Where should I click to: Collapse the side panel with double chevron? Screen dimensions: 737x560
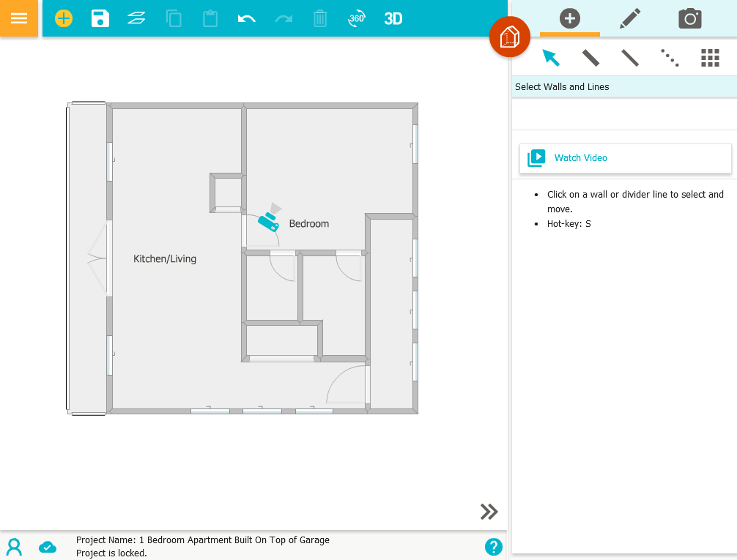click(489, 512)
